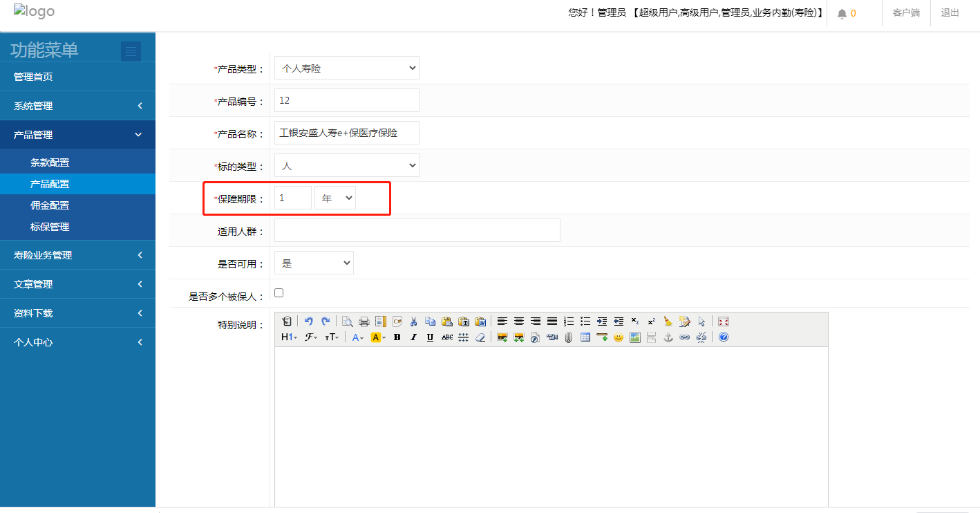Screen dimensions: 980x513
Task: Open the 保障期限 unit dropdown showing 年
Action: (x=335, y=198)
